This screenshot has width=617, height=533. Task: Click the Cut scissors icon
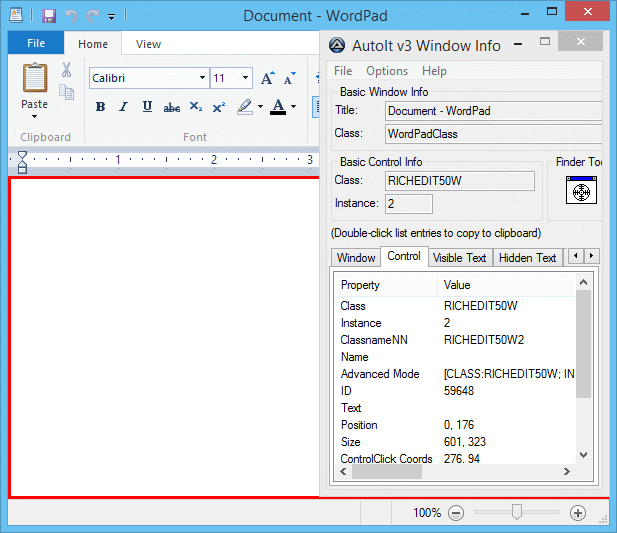(x=66, y=70)
